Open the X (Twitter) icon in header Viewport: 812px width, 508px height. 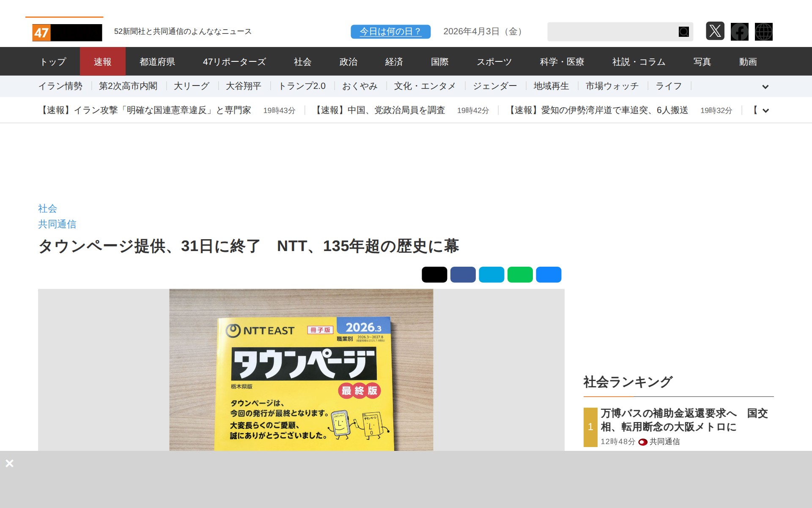(x=715, y=31)
